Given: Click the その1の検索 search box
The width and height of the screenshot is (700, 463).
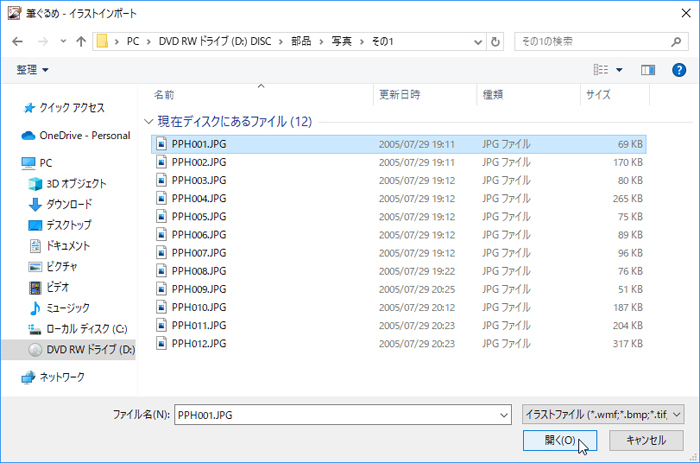Looking at the screenshot, I should click(600, 42).
